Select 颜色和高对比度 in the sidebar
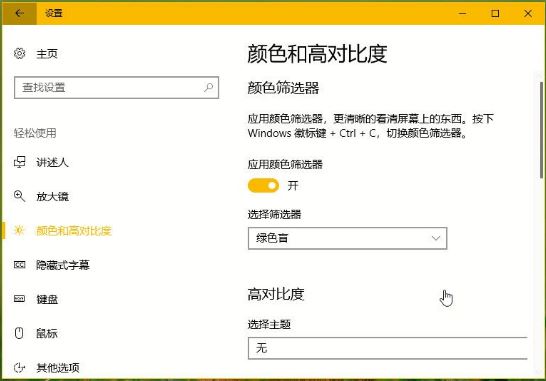 pyautogui.click(x=74, y=231)
